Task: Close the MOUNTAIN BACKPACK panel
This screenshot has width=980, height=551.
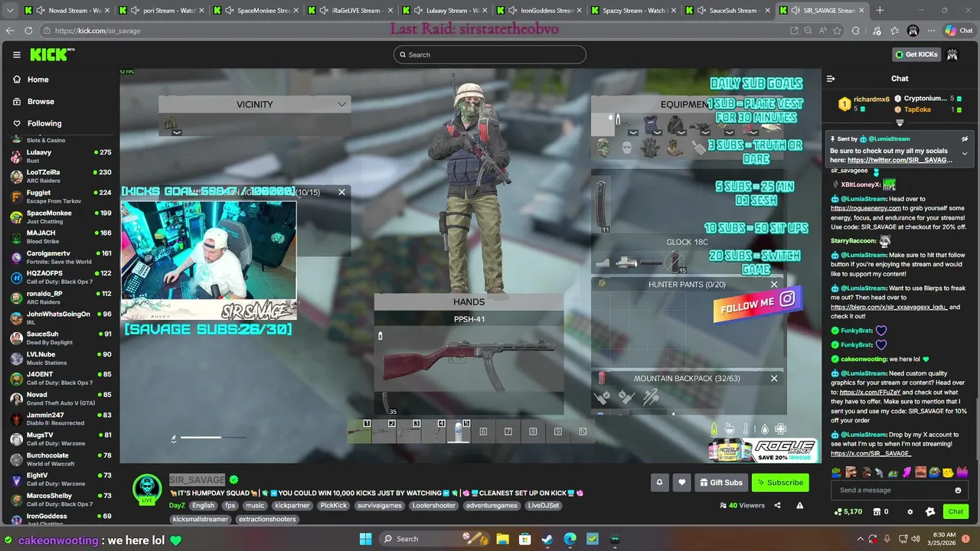Action: click(x=774, y=378)
